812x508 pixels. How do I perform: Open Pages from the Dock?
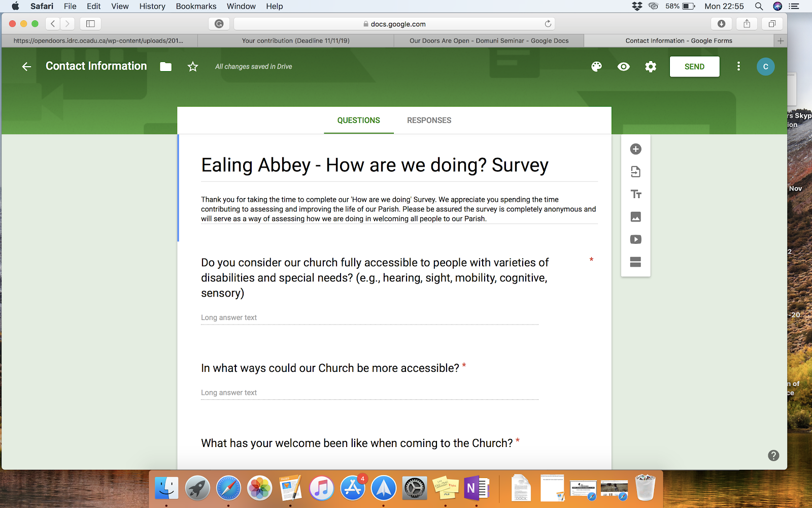(291, 489)
